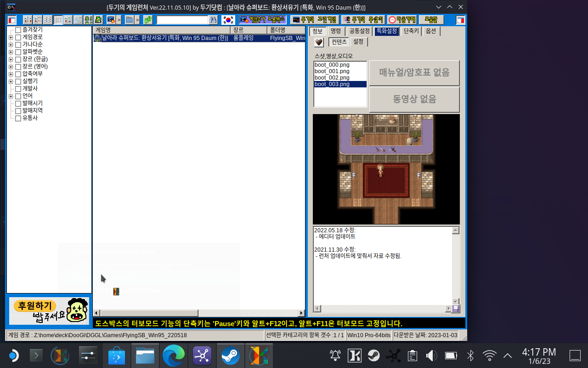Click the 두기의 무설치 button
Viewport: 588px width, 368px height.
click(x=363, y=20)
